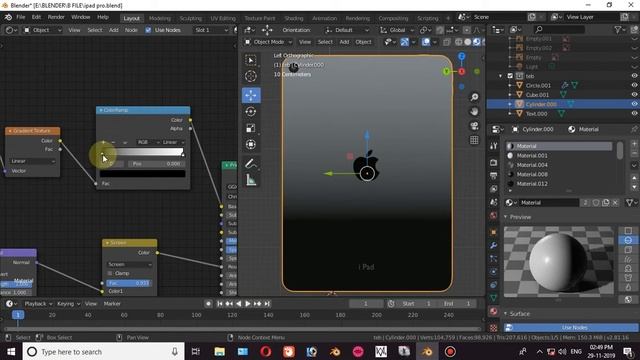Toggle auto keying record button
This screenshot has width=640, height=360.
[x=208, y=304]
